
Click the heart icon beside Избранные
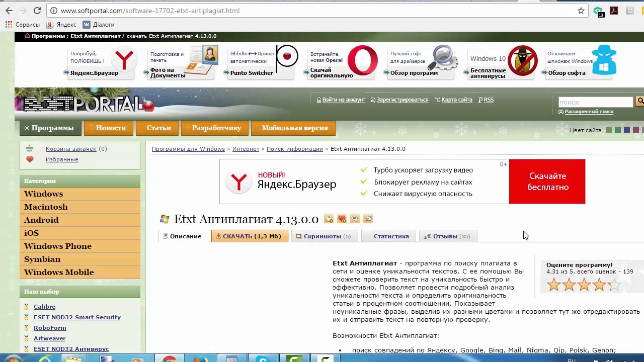(x=30, y=159)
